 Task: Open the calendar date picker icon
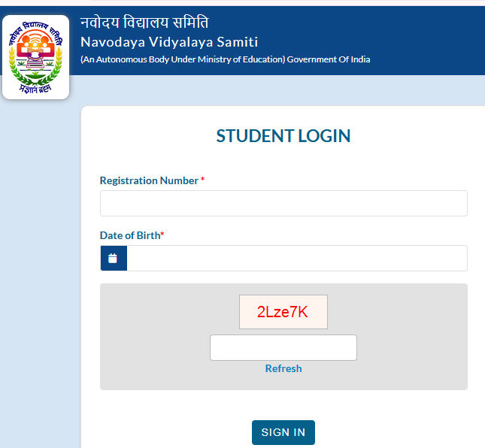114,259
